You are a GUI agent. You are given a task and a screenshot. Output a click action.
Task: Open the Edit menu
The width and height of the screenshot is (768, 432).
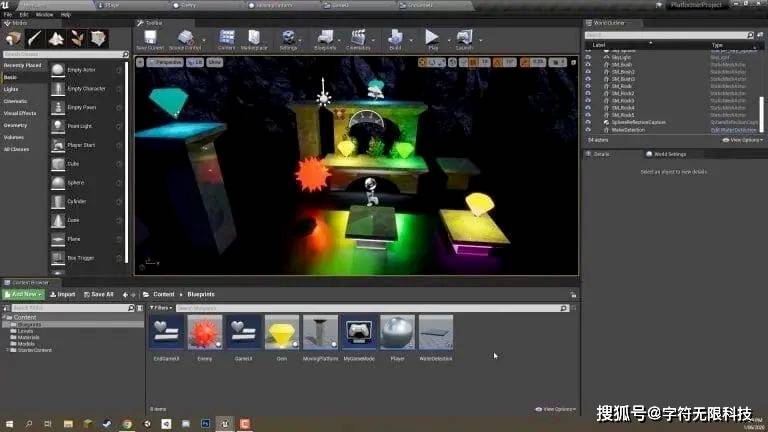(24, 15)
